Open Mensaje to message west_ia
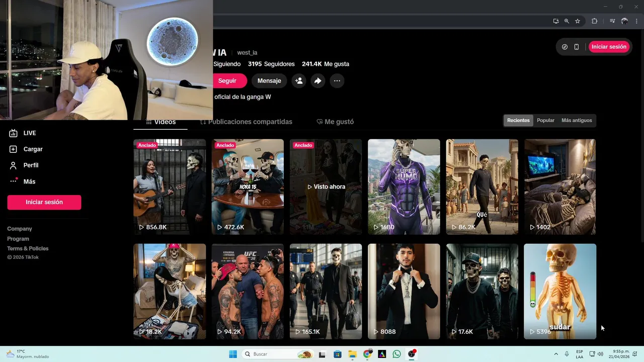This screenshot has width=644, height=362. click(x=269, y=81)
